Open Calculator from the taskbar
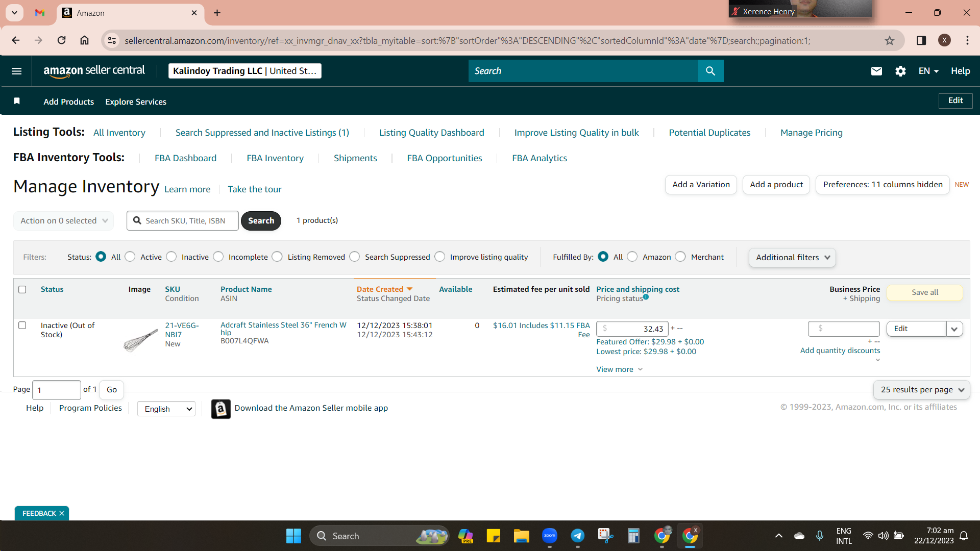This screenshot has height=551, width=980. (633, 536)
